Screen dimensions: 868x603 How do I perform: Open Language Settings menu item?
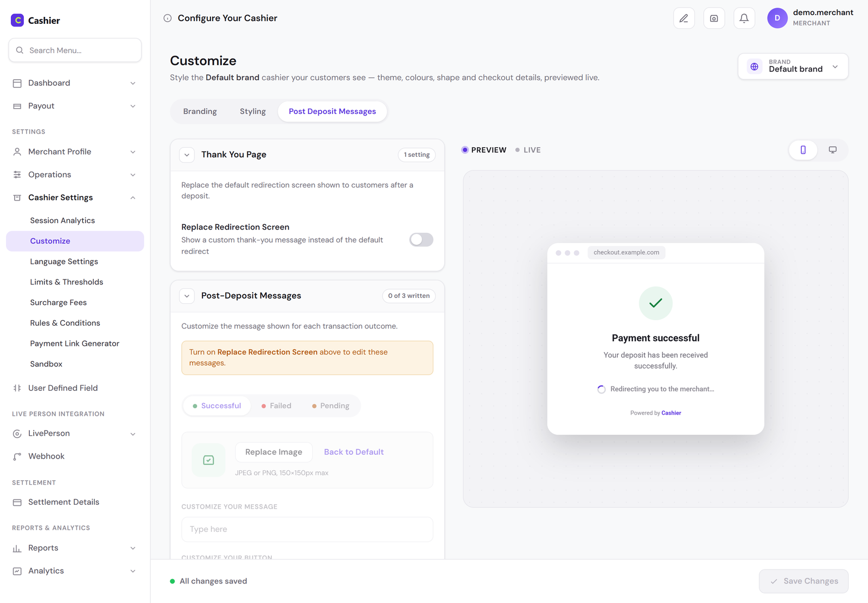point(75,262)
